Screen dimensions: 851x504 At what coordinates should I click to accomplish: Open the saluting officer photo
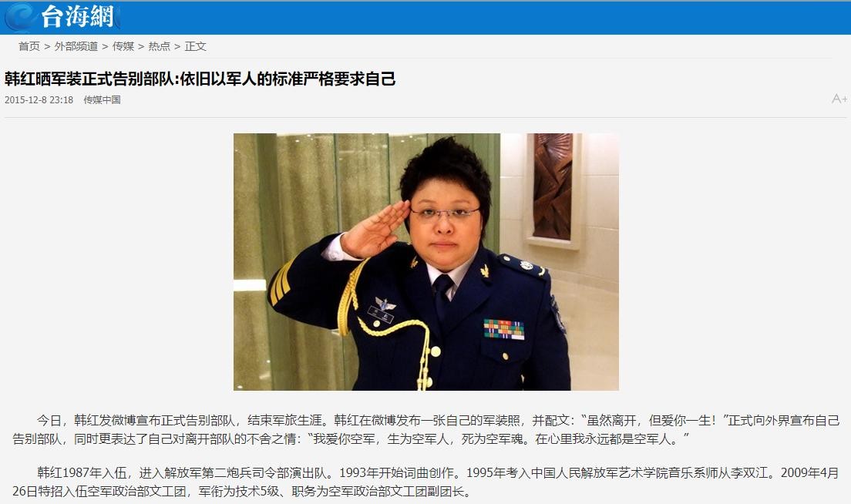(426, 262)
